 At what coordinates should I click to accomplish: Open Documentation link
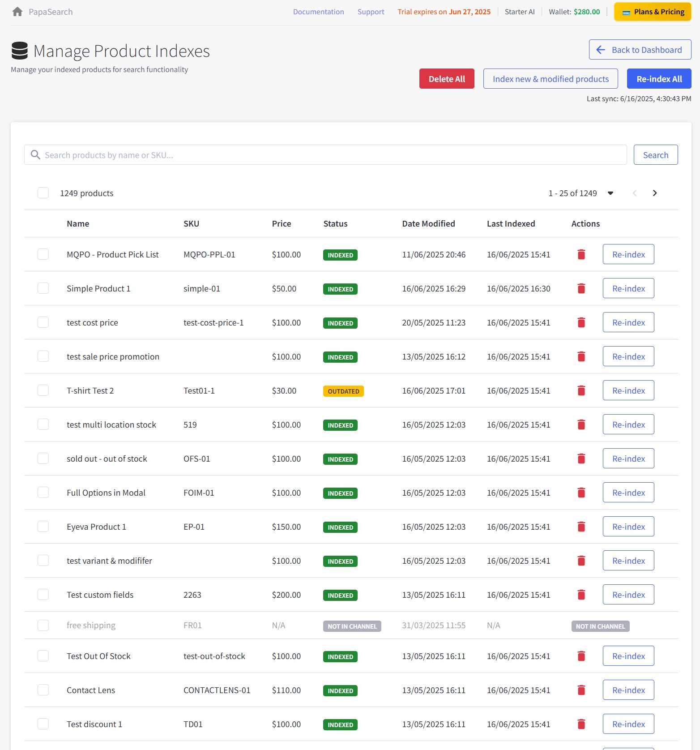coord(318,12)
